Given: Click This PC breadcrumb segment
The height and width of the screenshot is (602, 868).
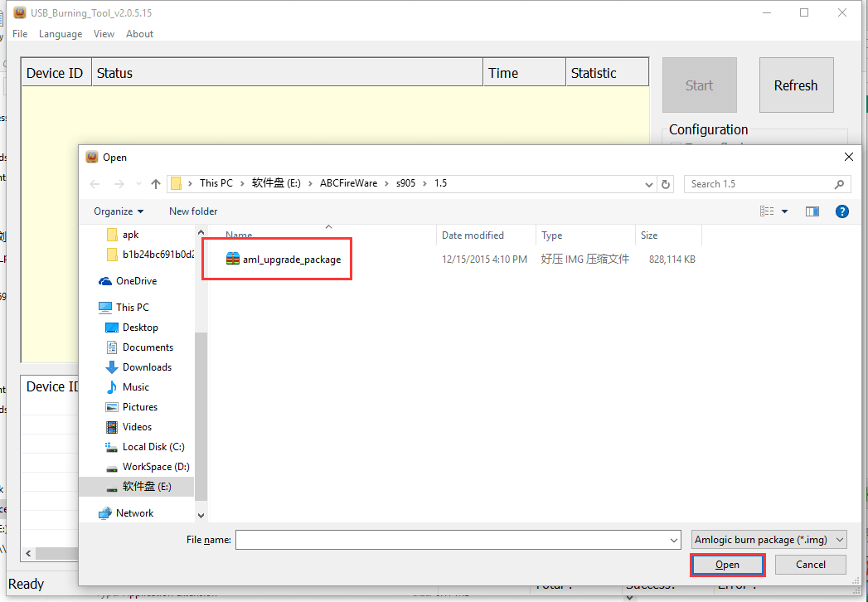Looking at the screenshot, I should [x=216, y=183].
